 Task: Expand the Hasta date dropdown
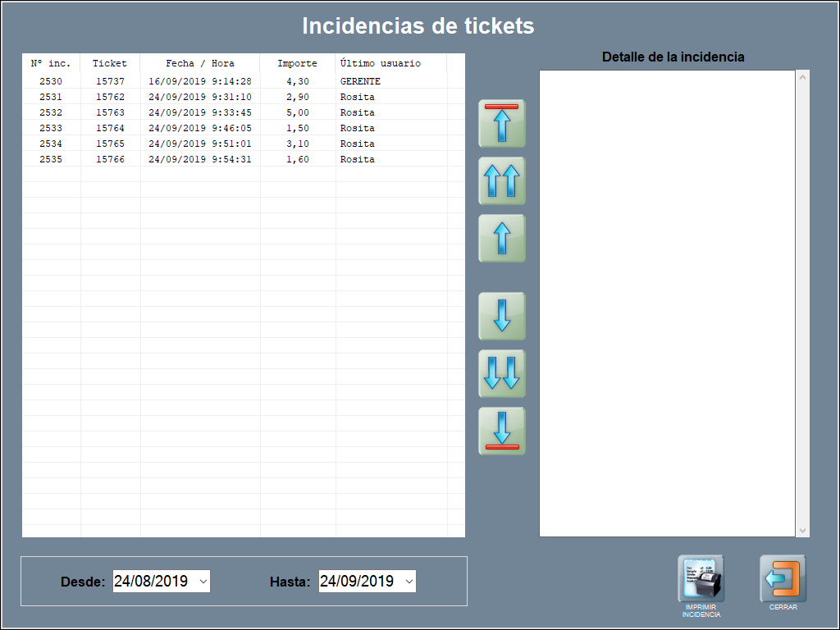click(x=409, y=582)
